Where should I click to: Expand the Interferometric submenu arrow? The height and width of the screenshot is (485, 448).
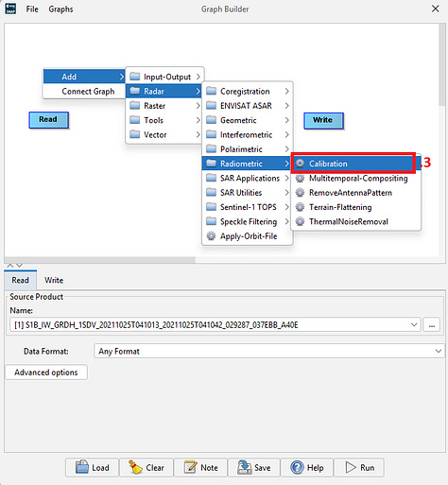tap(286, 134)
